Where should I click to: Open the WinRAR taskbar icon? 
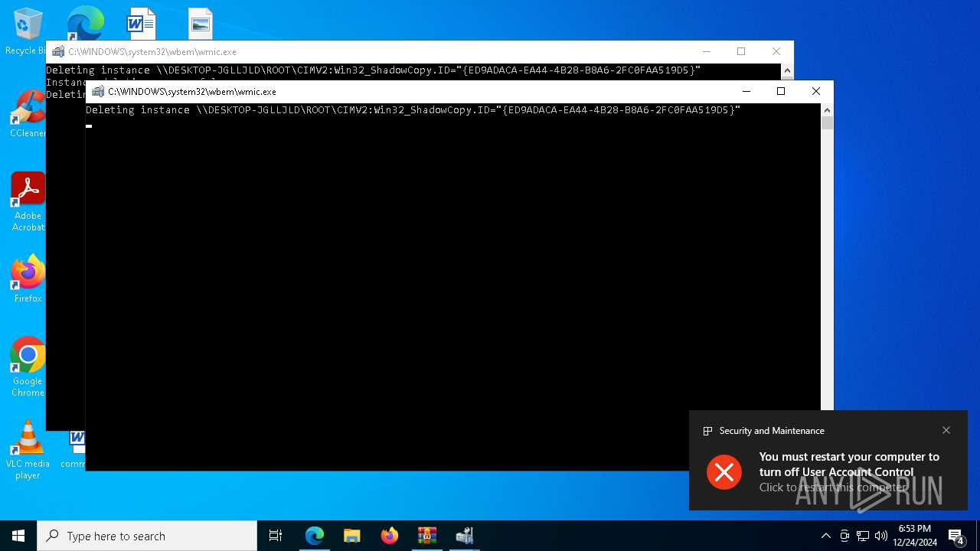pyautogui.click(x=427, y=536)
